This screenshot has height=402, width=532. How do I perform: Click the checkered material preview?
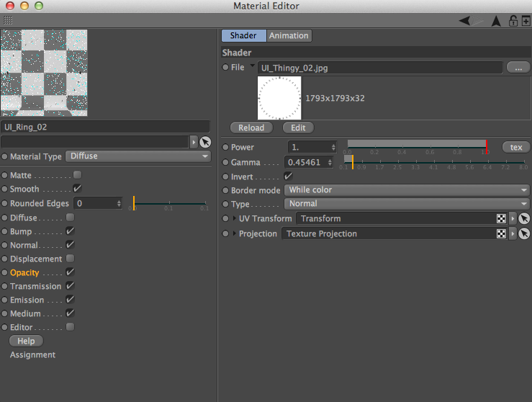pos(44,73)
